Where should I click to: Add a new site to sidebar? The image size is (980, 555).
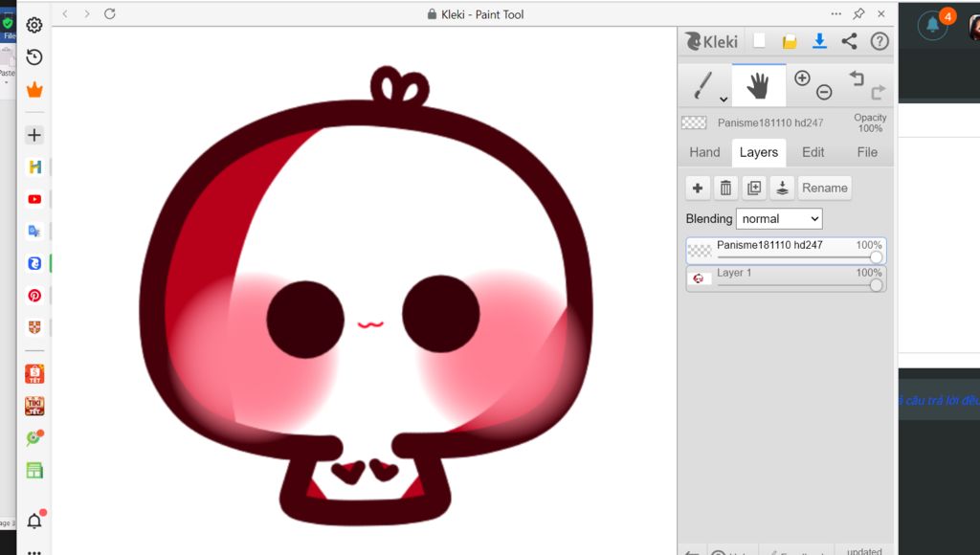coord(34,135)
